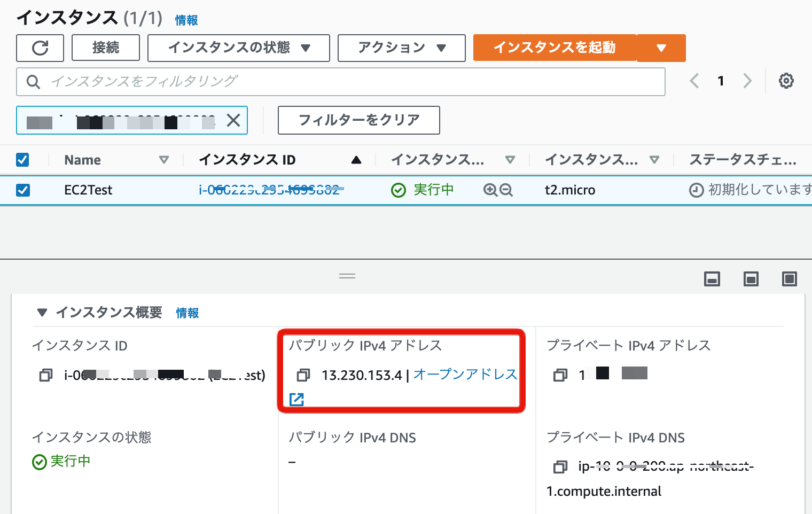Click the EC2Test name cell
812x514 pixels.
coord(88,190)
